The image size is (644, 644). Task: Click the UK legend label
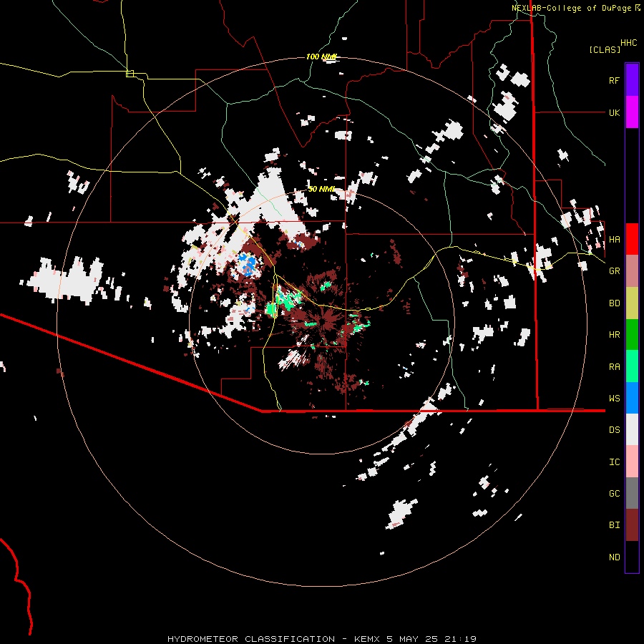pos(614,112)
